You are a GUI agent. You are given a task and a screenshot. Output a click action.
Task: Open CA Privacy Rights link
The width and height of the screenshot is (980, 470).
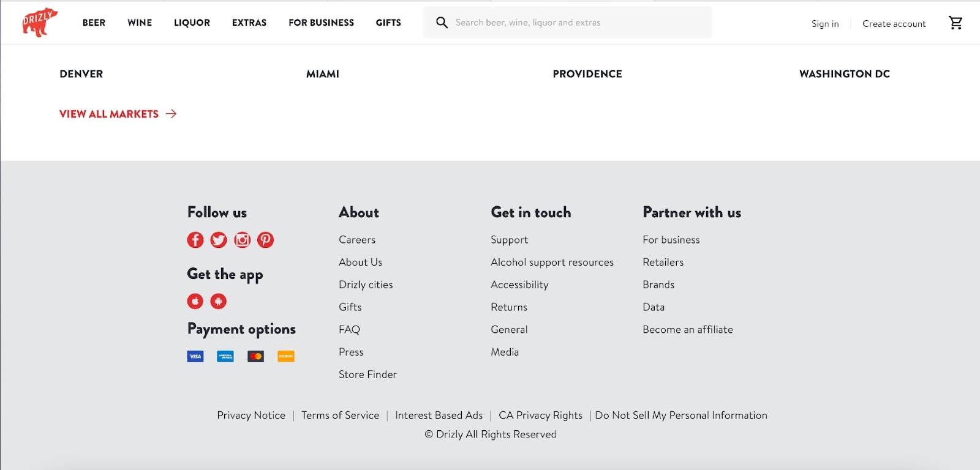coord(541,416)
